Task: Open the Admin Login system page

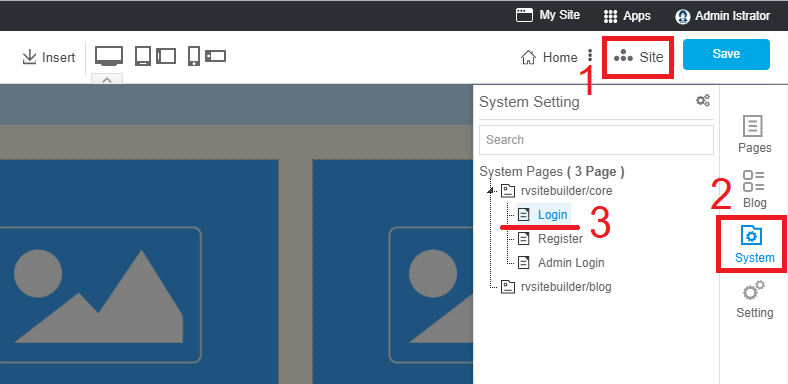Action: click(x=571, y=263)
